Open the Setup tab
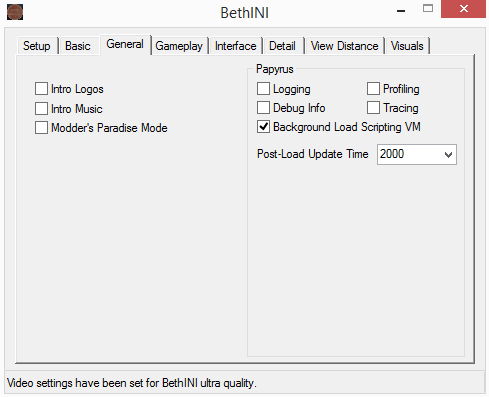Image resolution: width=489 pixels, height=397 pixels. click(37, 46)
